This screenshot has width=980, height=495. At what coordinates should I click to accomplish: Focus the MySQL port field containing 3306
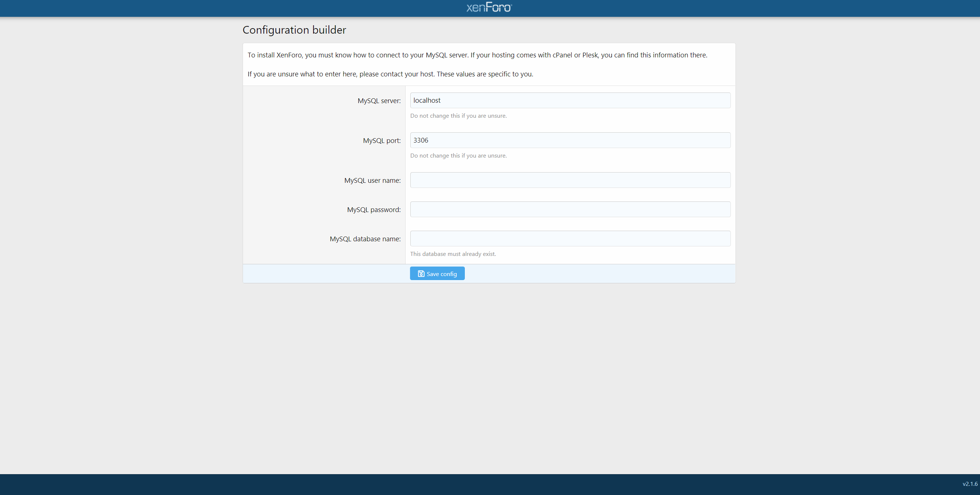[x=570, y=140]
